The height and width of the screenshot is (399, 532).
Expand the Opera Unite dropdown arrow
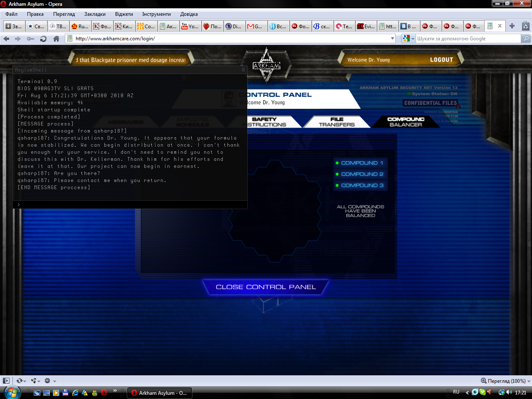(x=39, y=381)
